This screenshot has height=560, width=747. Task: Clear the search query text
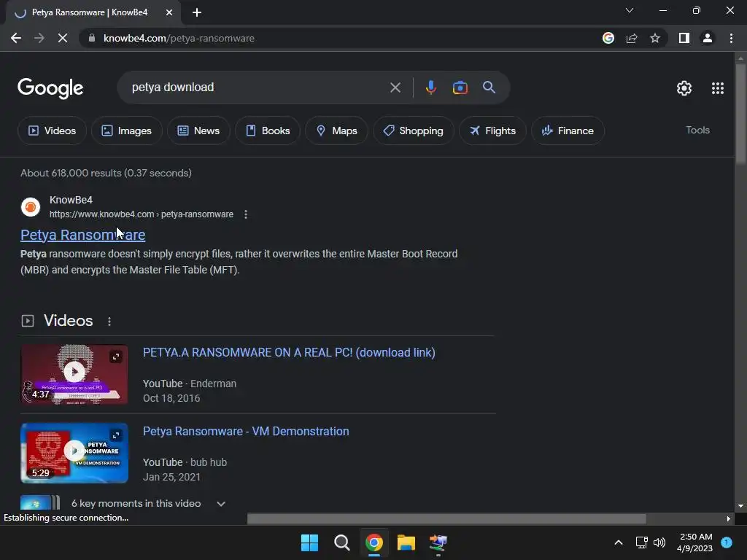coord(395,87)
